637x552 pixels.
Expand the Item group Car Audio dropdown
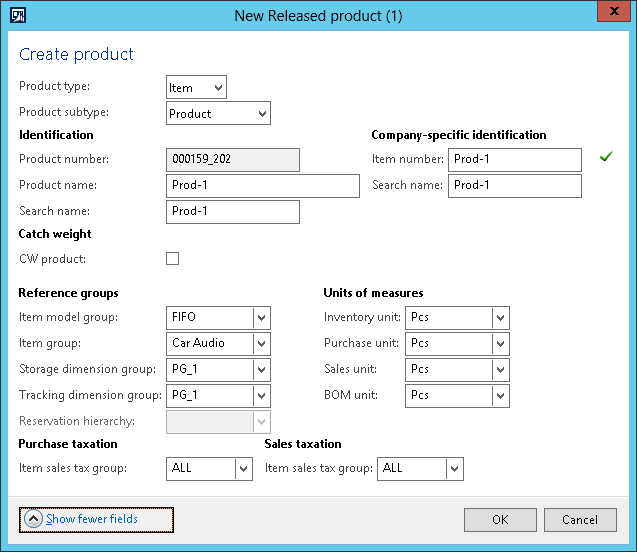coord(261,344)
